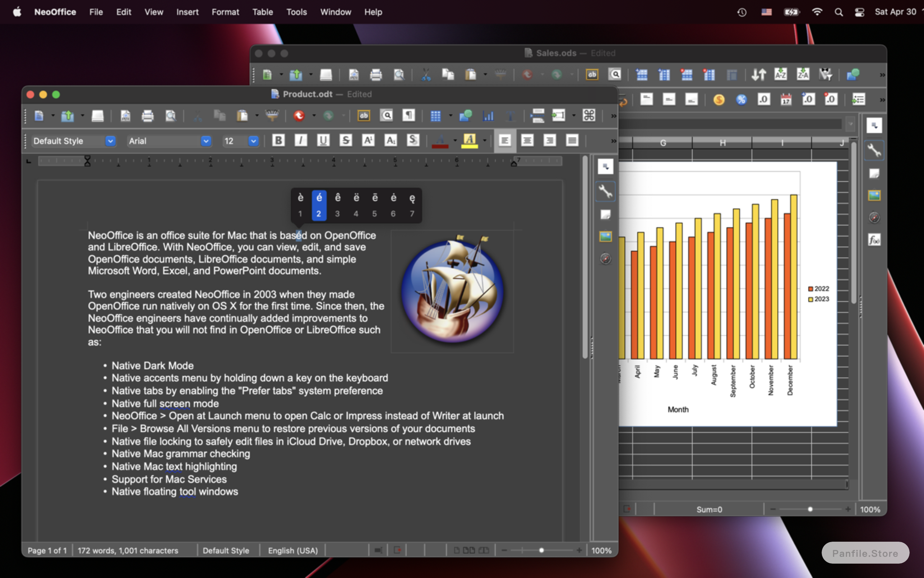Toggle Bold formatting
924x578 pixels.
click(x=278, y=140)
